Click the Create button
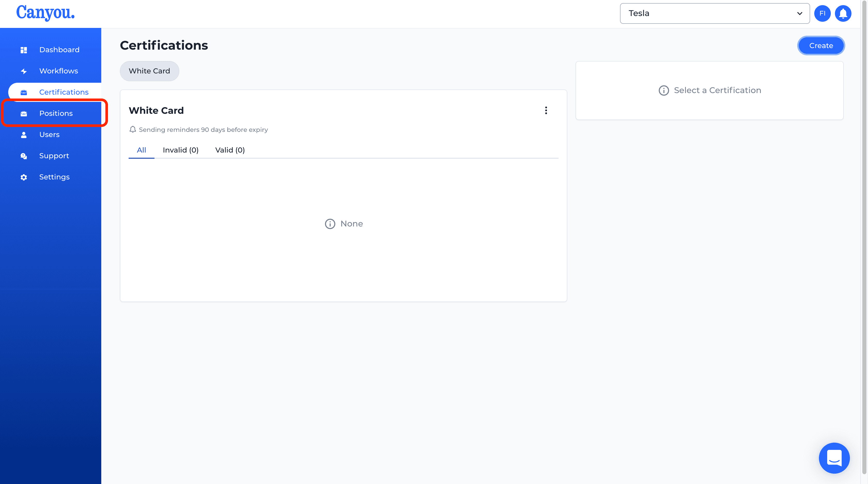This screenshot has height=484, width=868. (x=821, y=46)
